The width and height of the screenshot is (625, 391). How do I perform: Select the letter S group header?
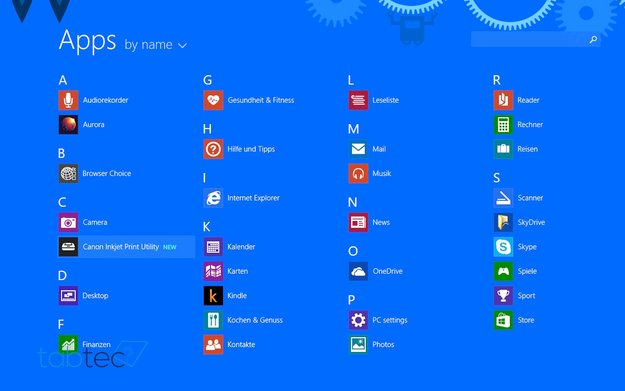coord(497,178)
